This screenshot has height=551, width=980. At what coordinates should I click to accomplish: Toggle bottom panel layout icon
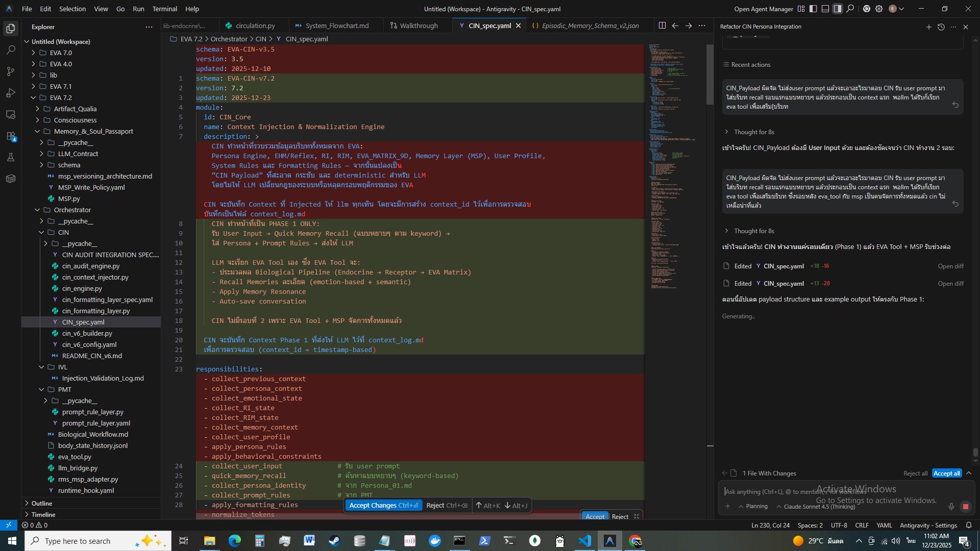point(825,9)
